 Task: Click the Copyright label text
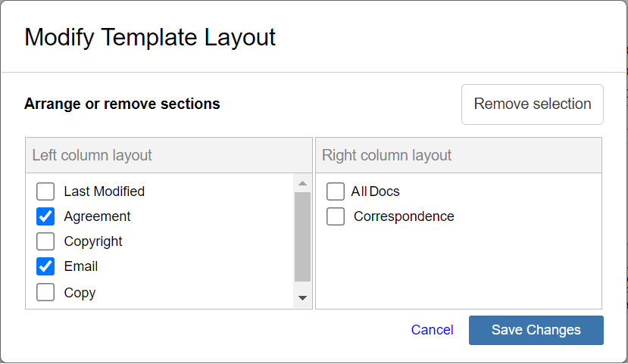coord(93,241)
